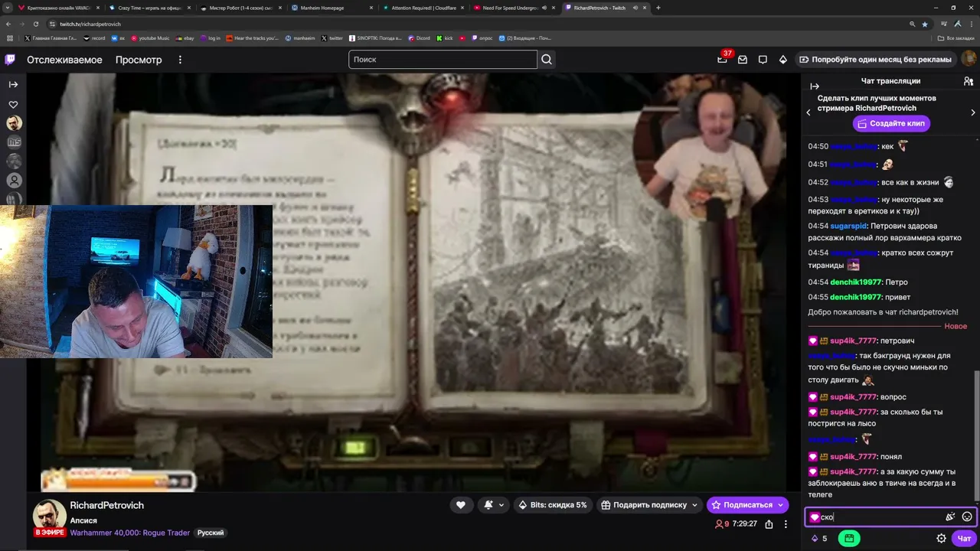The width and height of the screenshot is (980, 551).
Task: Click the share icon below the stream
Action: tap(769, 524)
